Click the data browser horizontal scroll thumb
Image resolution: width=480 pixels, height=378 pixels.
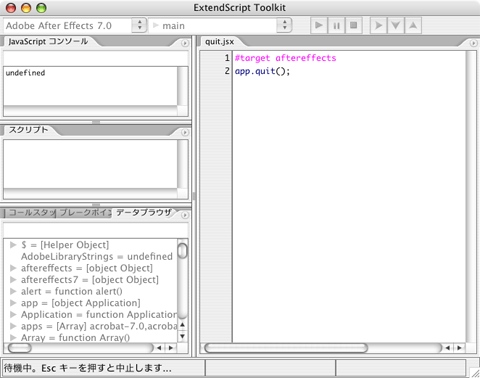pyautogui.click(x=20, y=348)
